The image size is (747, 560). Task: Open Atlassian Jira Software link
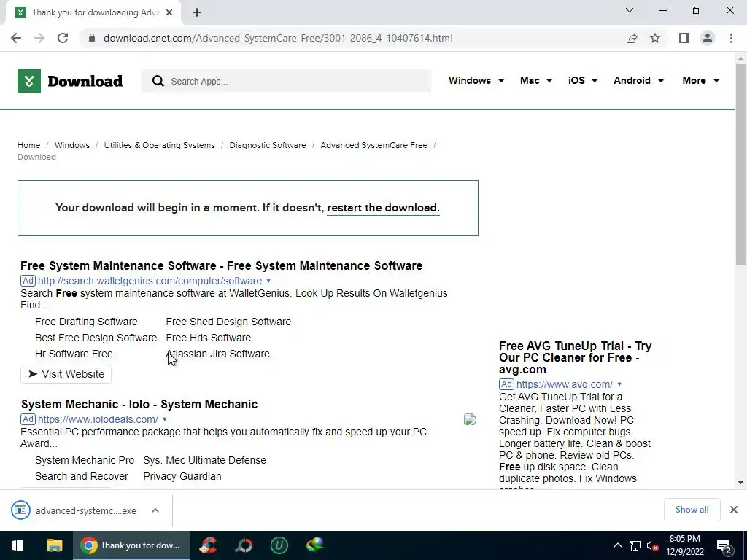(x=217, y=354)
